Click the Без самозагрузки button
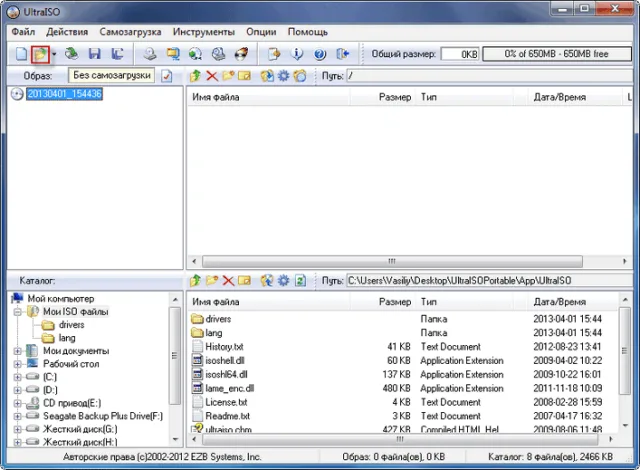The image size is (640, 470). 111,75
